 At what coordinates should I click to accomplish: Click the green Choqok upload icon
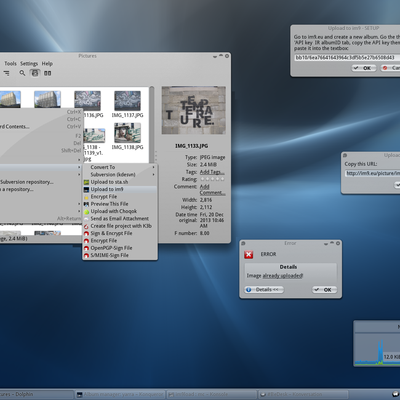point(86,211)
